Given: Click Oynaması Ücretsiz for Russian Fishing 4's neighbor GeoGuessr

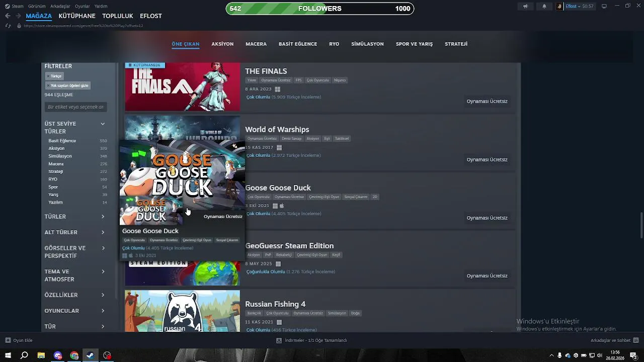Looking at the screenshot, I should (487, 276).
